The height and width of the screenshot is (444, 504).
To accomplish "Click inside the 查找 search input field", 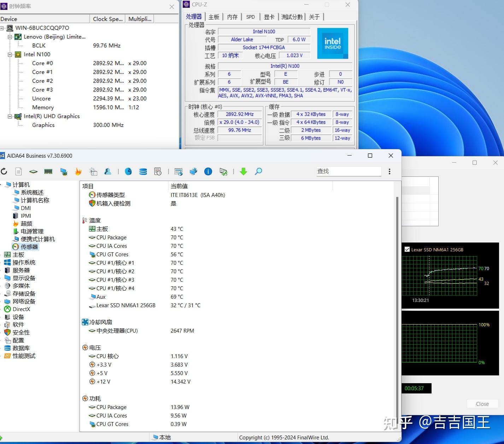I will (348, 171).
